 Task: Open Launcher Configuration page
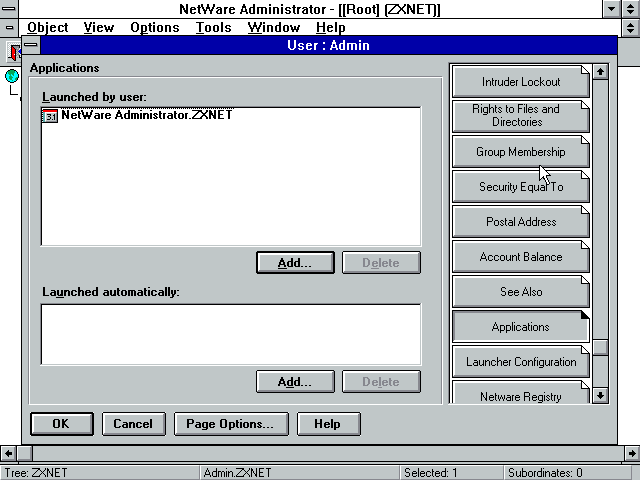pos(521,362)
